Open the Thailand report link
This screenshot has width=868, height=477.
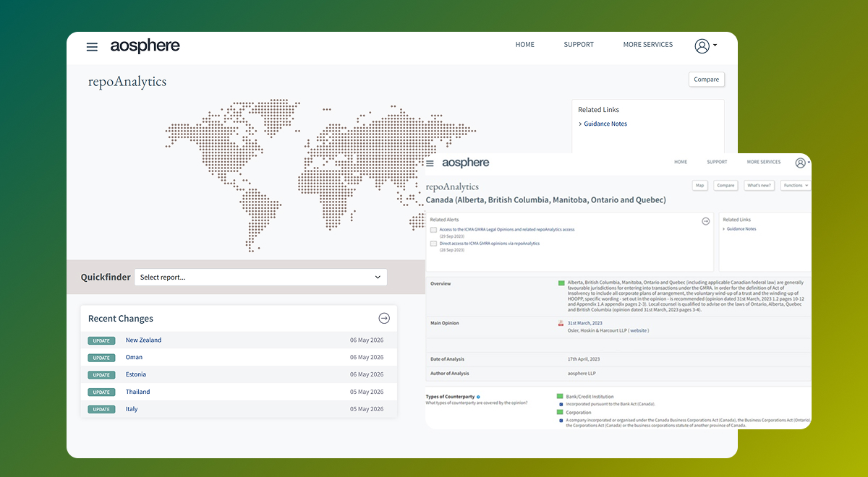[x=138, y=392]
